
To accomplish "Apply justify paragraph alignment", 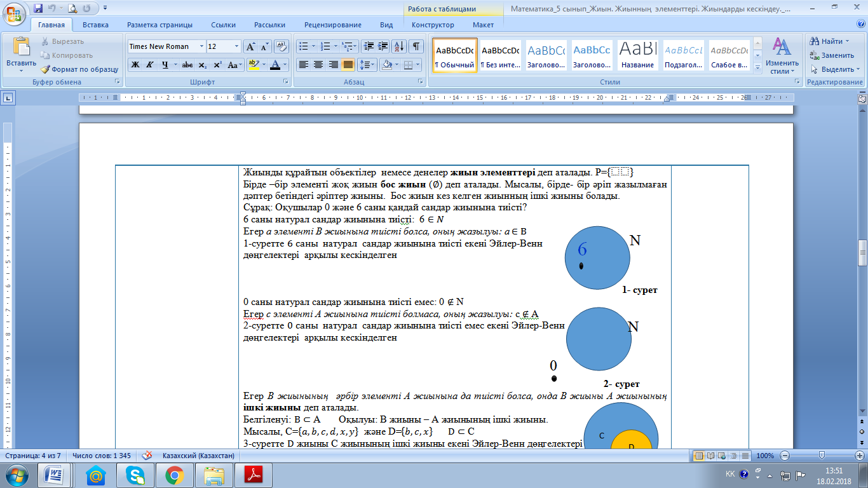I will 348,65.
